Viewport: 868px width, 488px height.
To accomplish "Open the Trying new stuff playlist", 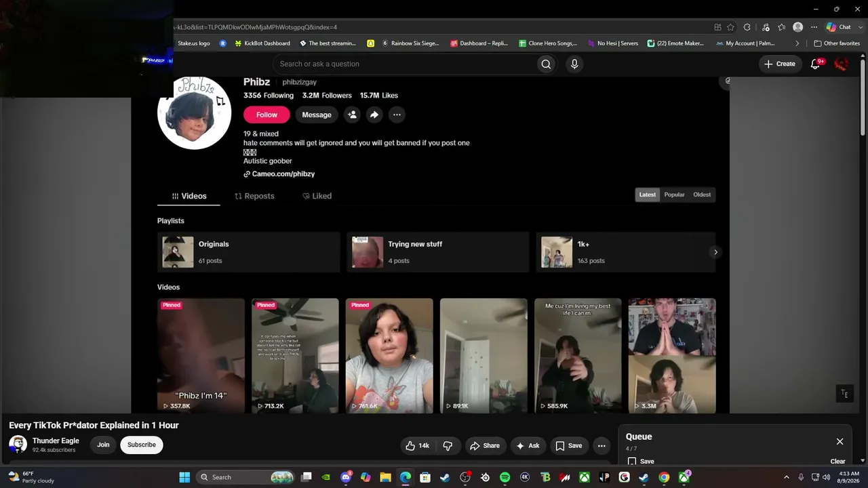I will point(437,252).
